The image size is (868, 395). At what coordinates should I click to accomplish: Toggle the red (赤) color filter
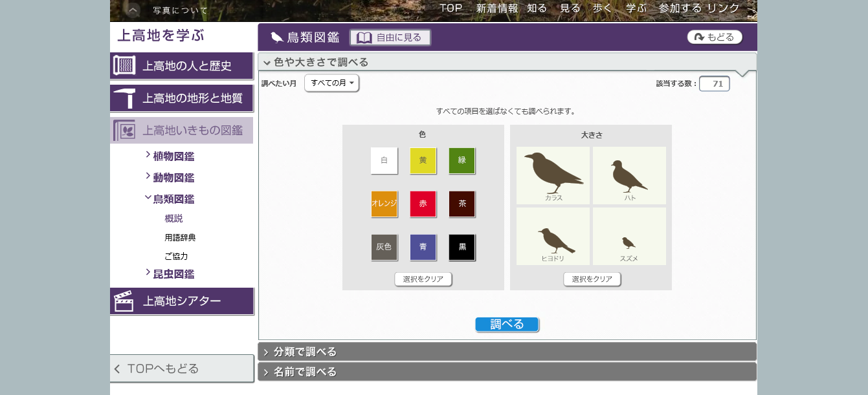tap(423, 204)
